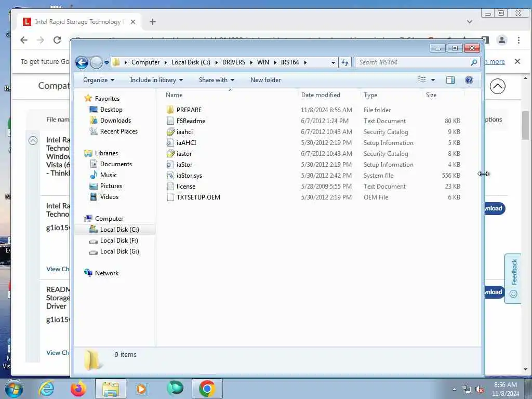Image resolution: width=532 pixels, height=399 pixels.
Task: Show hidden tray icons arrow
Action: (454, 389)
